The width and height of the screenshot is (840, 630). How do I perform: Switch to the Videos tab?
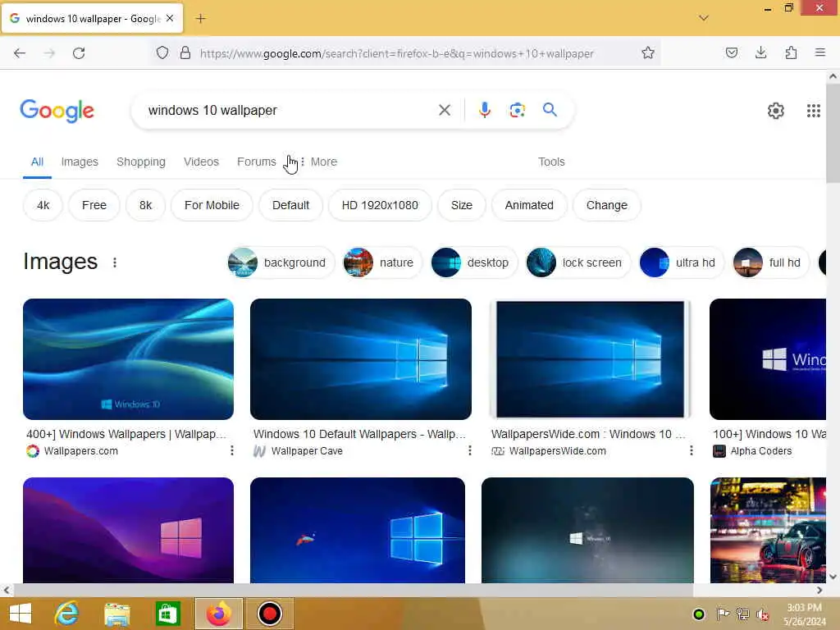pos(202,162)
